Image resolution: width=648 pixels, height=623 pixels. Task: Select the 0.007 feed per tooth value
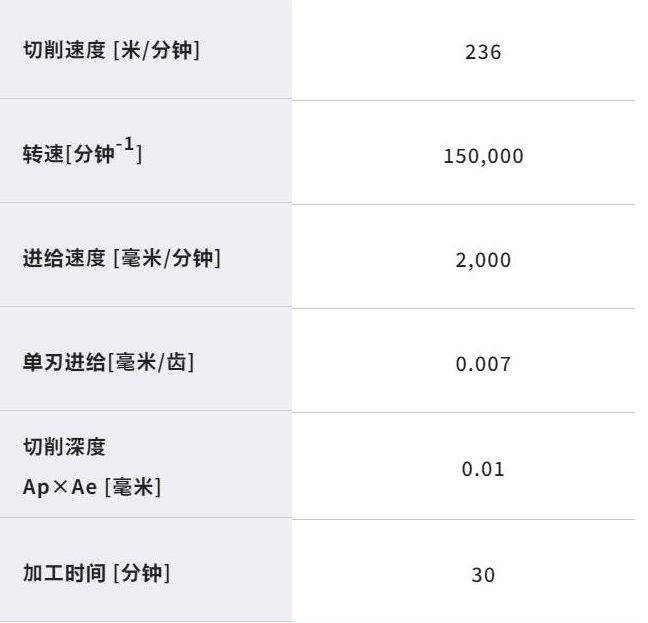[x=483, y=364]
